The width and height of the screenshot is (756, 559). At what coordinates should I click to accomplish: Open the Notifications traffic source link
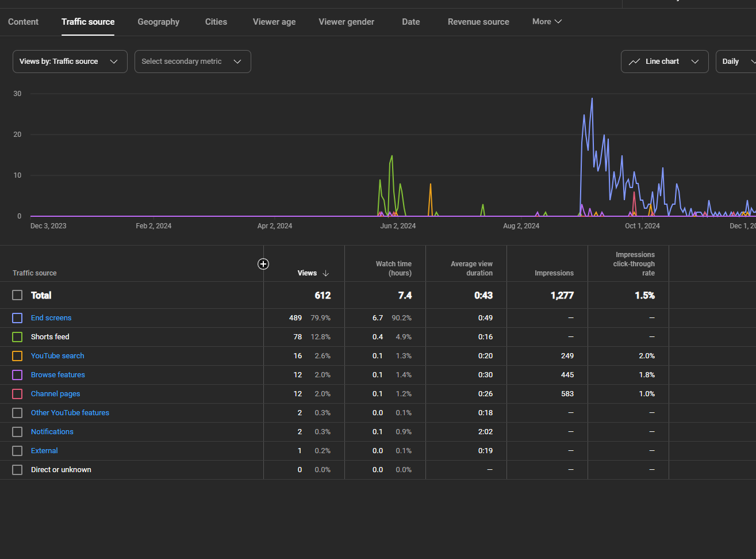[52, 432]
